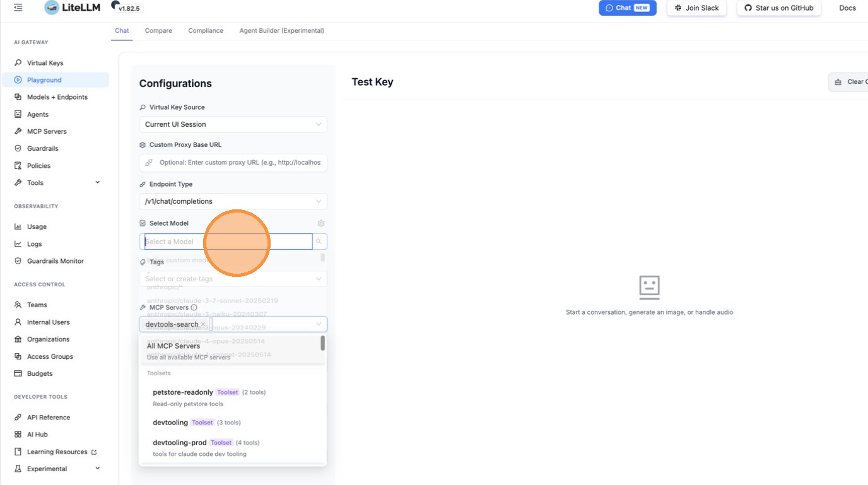Image resolution: width=868 pixels, height=485 pixels.
Task: Click the LiteLLM logo
Action: pyautogui.click(x=73, y=8)
